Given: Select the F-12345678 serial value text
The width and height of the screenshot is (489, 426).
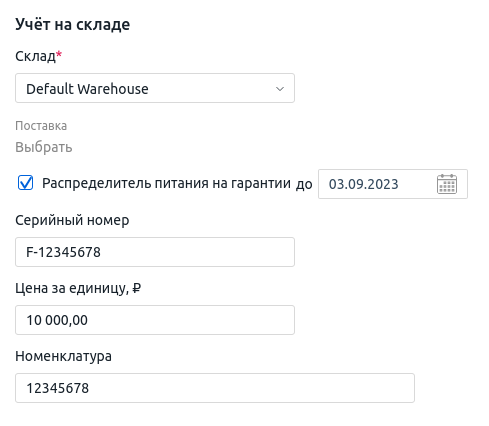Looking at the screenshot, I should [x=63, y=252].
